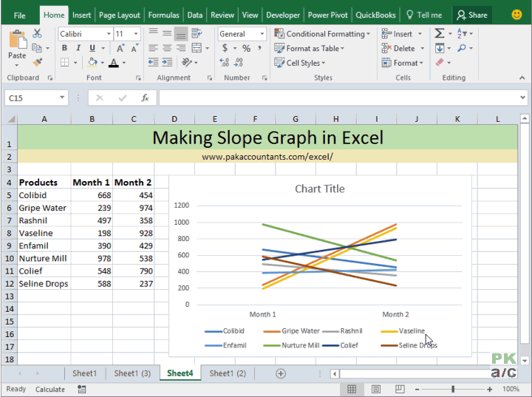Toggle Bold formatting

click(64, 48)
